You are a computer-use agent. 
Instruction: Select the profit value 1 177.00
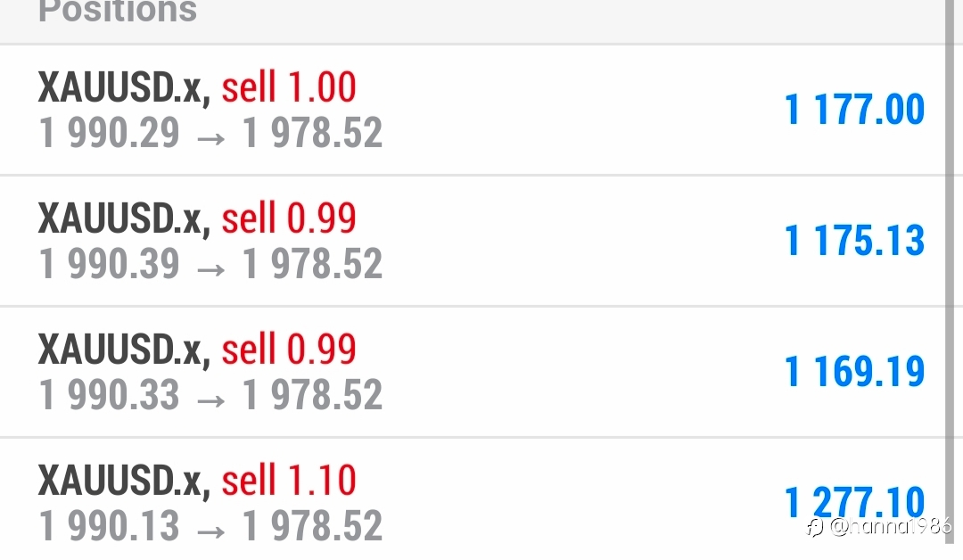(x=854, y=110)
